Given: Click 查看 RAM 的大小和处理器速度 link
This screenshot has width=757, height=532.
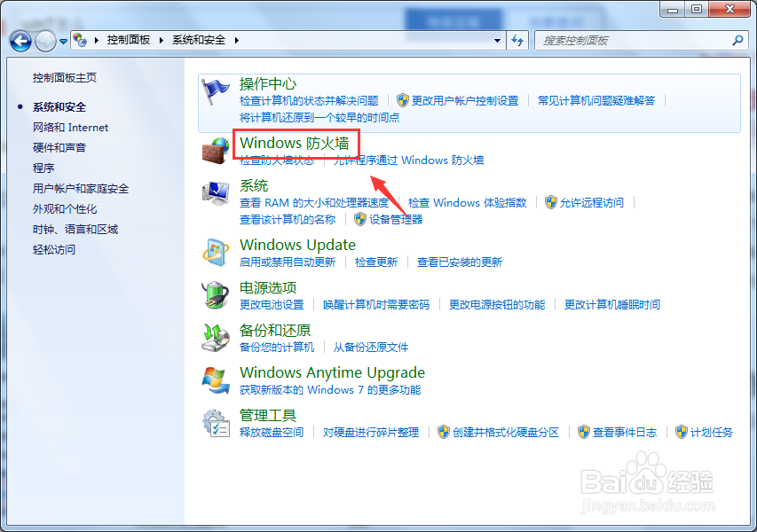Looking at the screenshot, I should (x=314, y=202).
